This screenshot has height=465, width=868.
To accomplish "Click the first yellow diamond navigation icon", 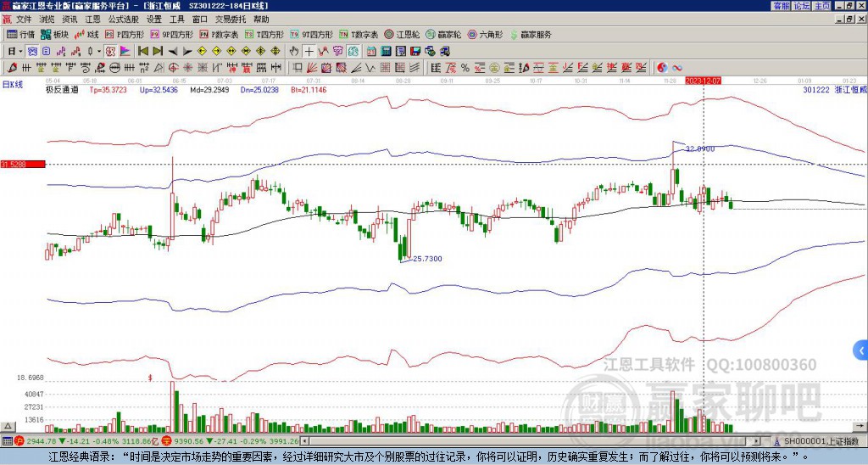I will click(x=202, y=52).
